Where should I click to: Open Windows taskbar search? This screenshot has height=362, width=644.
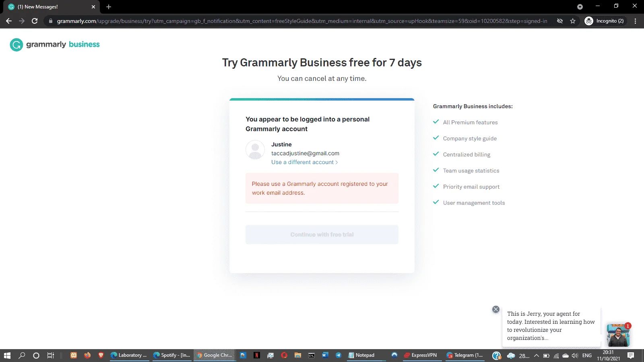tap(22, 355)
